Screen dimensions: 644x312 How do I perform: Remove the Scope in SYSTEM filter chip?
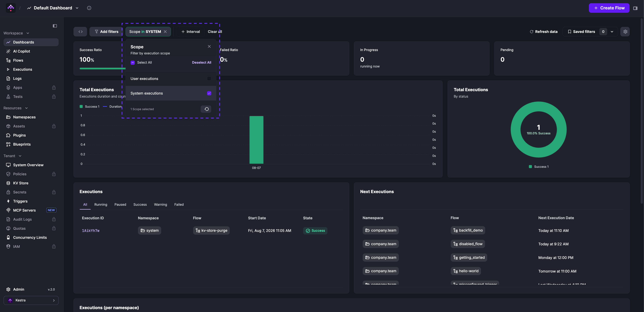[x=165, y=32]
